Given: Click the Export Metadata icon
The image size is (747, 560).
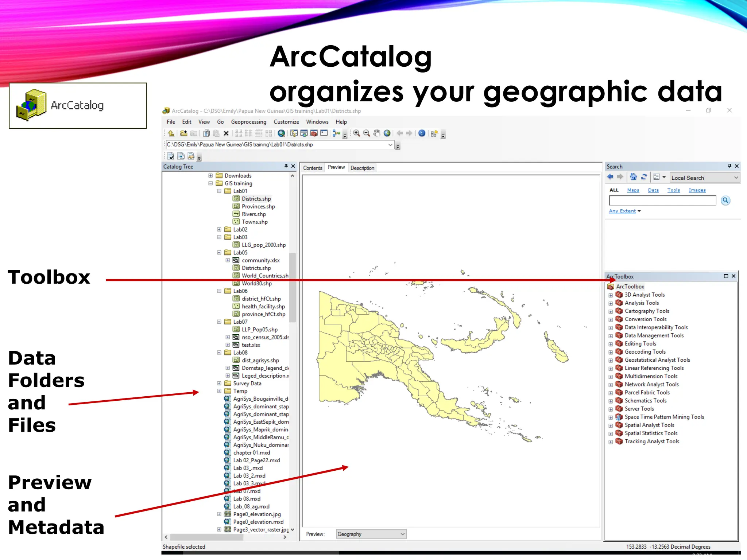Looking at the screenshot, I should (181, 156).
